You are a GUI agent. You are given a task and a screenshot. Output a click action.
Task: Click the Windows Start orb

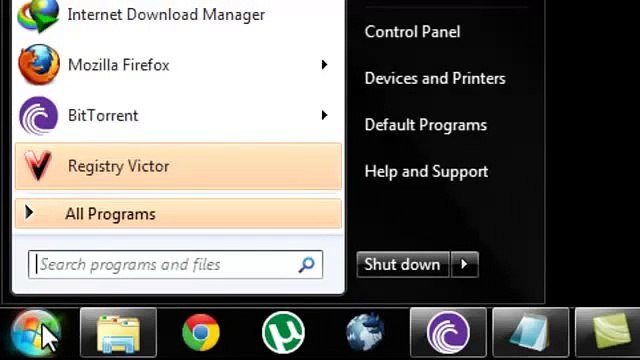(x=35, y=332)
